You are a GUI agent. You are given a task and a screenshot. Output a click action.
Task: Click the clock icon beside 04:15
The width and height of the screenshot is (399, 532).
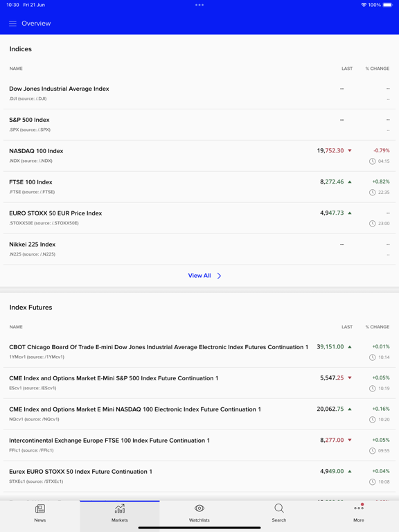click(x=372, y=161)
